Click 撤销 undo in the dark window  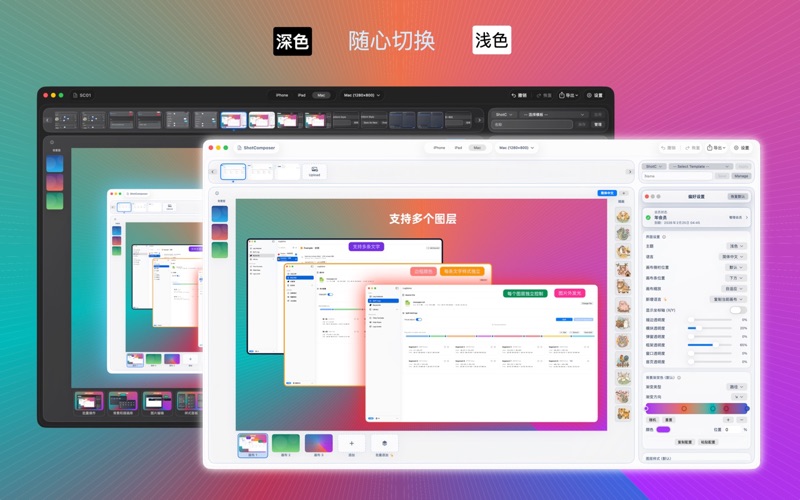[x=518, y=95]
